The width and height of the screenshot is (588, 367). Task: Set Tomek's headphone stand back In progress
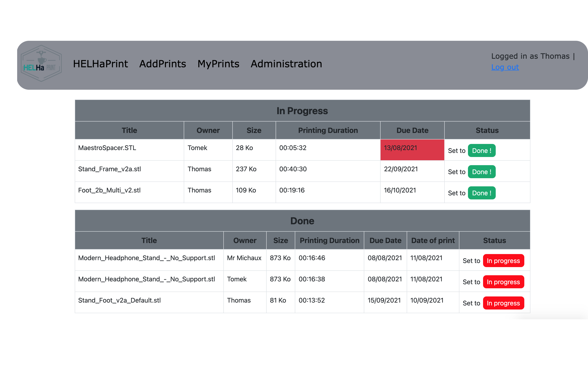pyautogui.click(x=503, y=282)
